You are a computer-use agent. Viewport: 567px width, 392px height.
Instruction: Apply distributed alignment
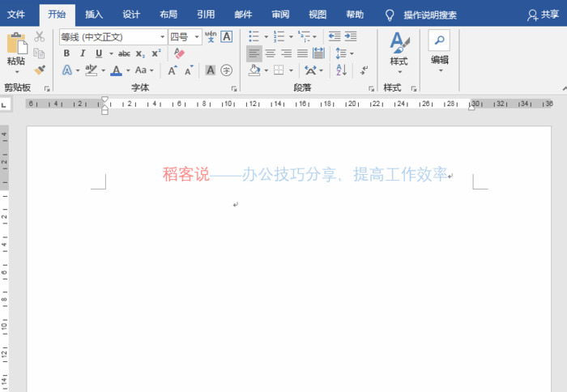pyautogui.click(x=318, y=53)
